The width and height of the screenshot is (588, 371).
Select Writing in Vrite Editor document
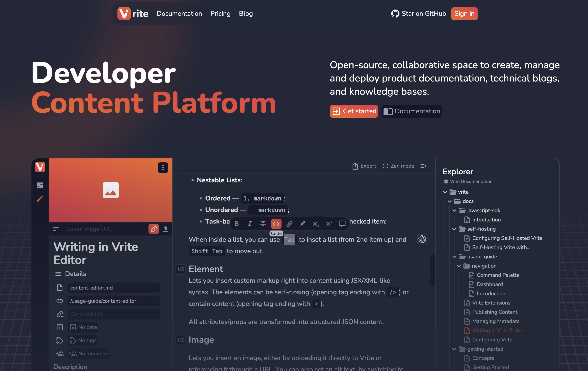click(x=494, y=330)
